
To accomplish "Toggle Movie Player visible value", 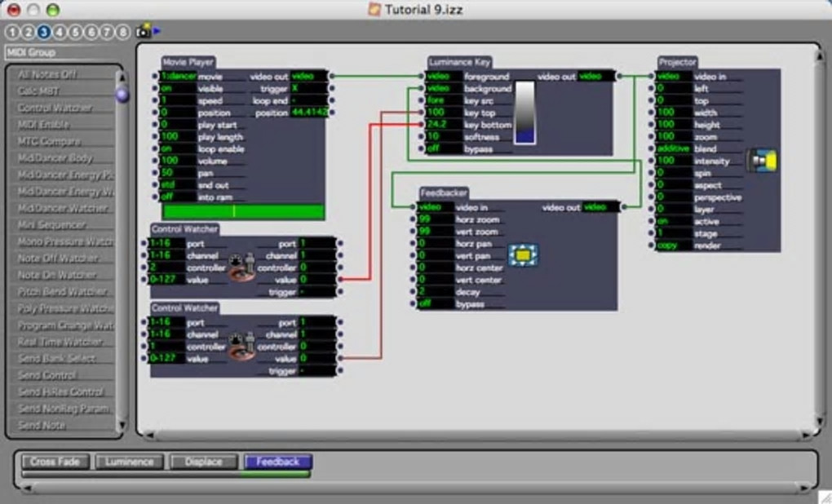I will [178, 89].
